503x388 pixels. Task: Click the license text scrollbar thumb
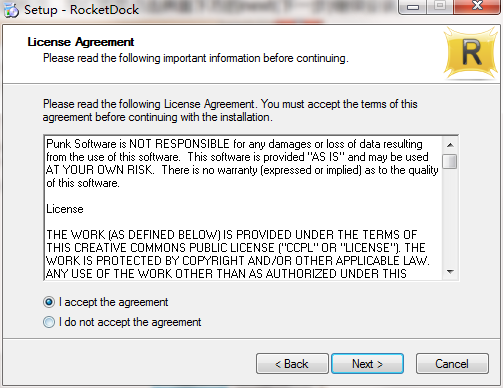coord(450,161)
